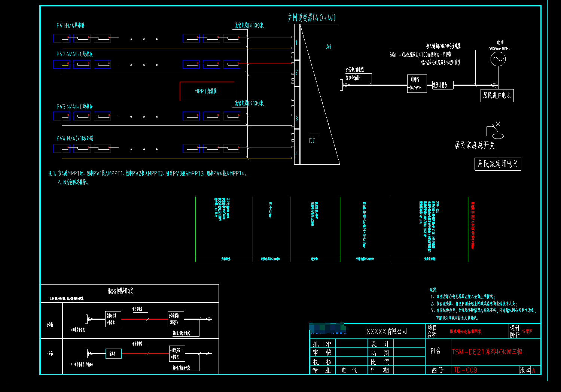Click the 图号 label cell
The width and height of the screenshot is (561, 392).
coord(437,370)
